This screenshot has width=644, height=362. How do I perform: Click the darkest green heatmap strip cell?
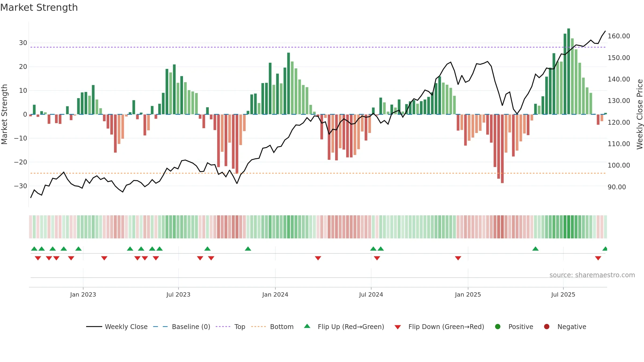(x=569, y=227)
